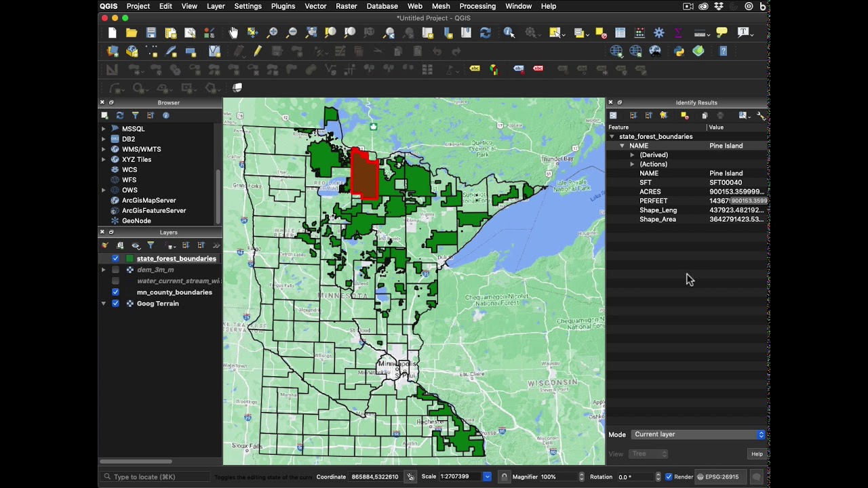The image size is (868, 488).
Task: Open the Project menu
Action: coord(138,6)
